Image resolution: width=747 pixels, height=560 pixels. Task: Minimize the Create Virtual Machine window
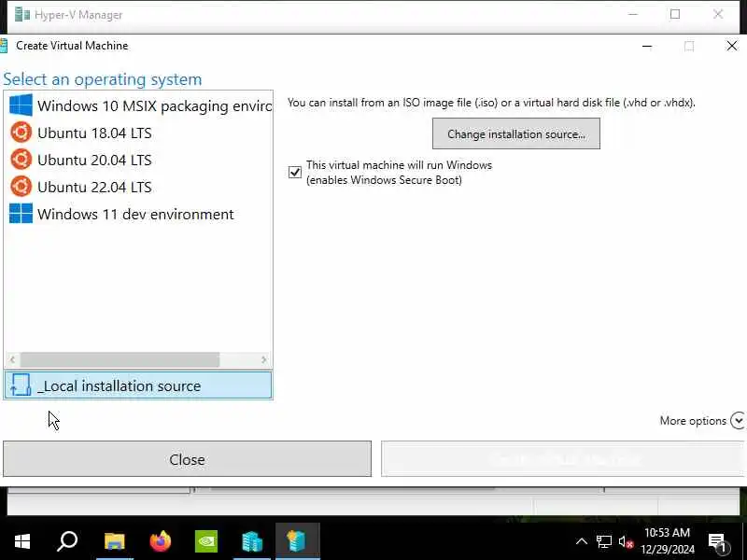point(647,46)
